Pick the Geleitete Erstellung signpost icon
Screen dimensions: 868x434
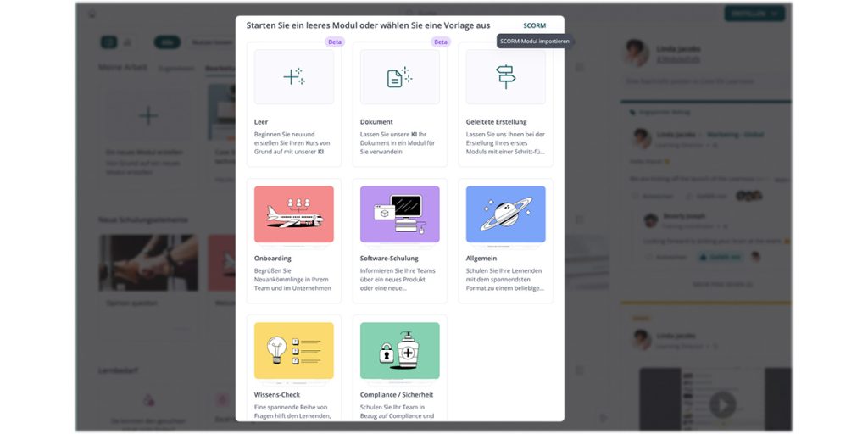point(505,77)
